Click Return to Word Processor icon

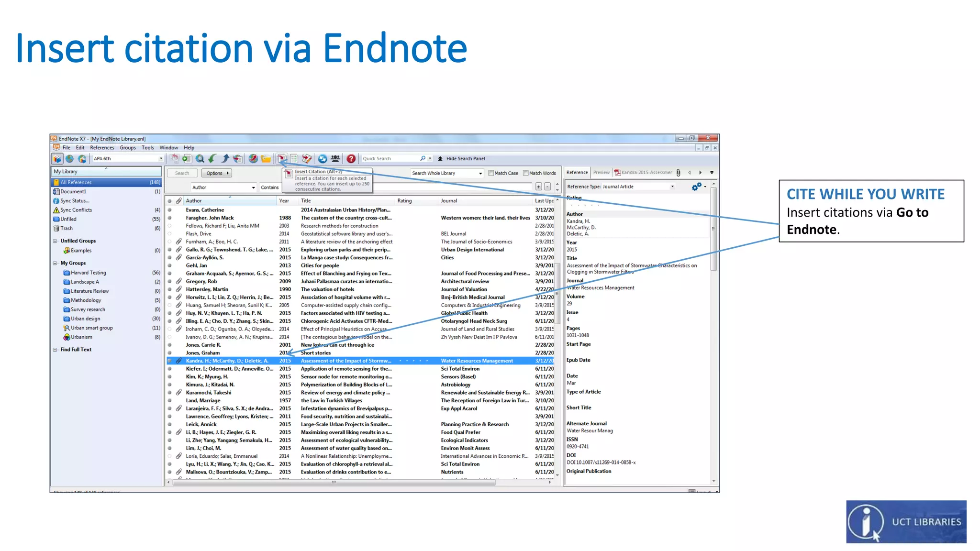307,159
